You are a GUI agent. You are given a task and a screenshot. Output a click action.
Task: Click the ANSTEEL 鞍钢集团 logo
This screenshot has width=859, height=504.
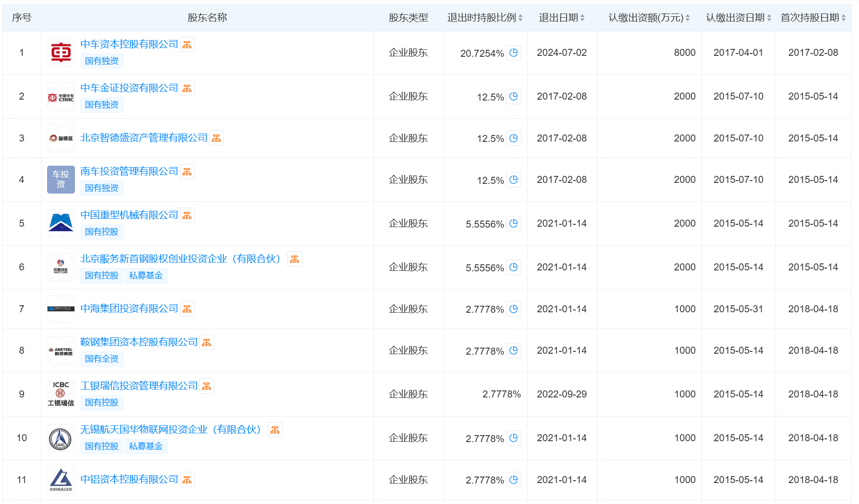(61, 350)
